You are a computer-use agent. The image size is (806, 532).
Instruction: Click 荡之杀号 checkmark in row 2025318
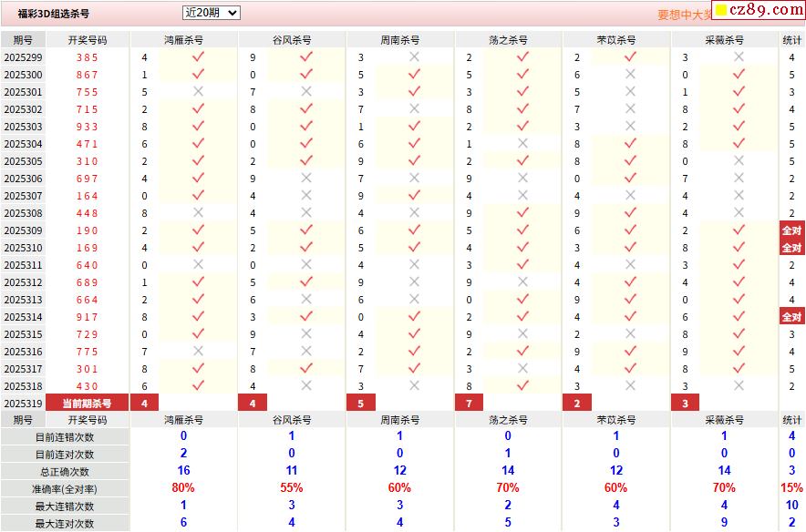(x=522, y=386)
